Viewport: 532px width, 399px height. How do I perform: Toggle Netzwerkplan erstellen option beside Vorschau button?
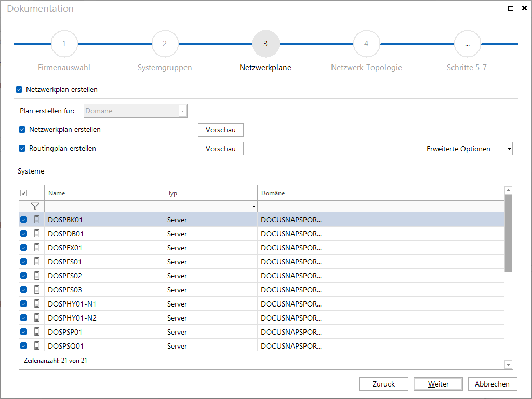click(x=22, y=129)
